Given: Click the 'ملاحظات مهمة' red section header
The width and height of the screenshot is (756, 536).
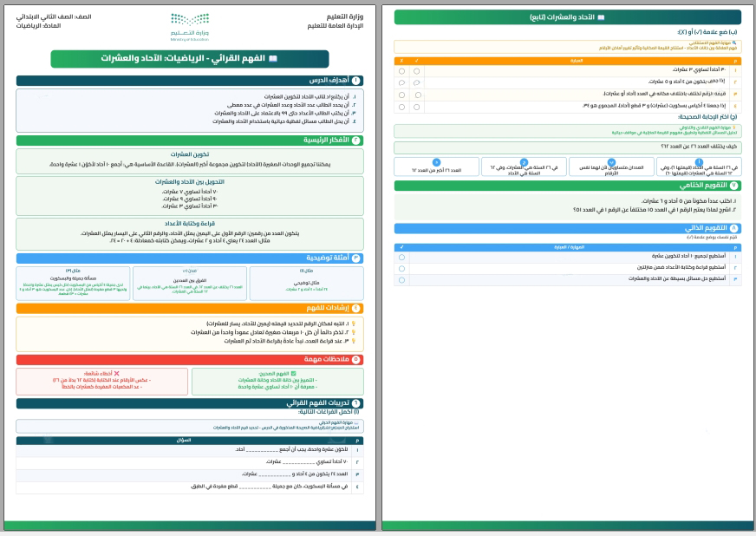Looking at the screenshot, I should click(x=190, y=359).
